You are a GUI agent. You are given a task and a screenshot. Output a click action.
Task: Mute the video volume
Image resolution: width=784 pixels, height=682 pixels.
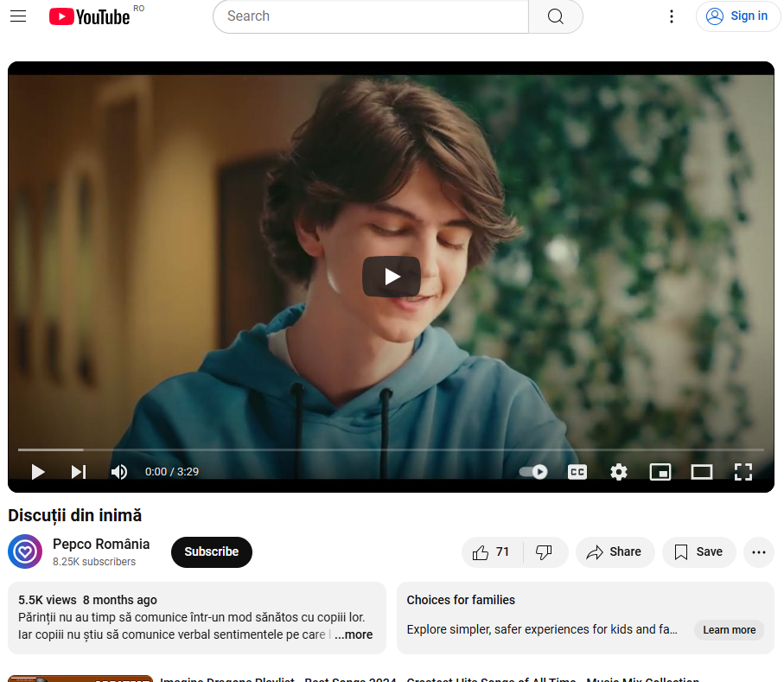(x=119, y=472)
